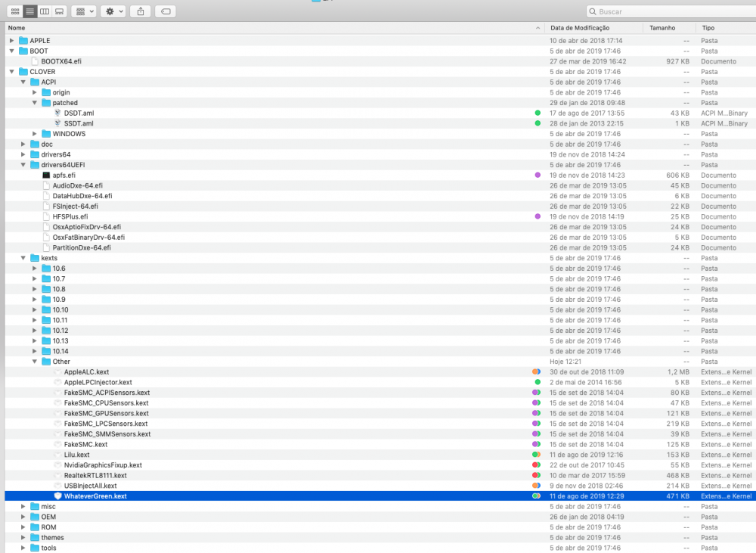Expand the themes folder disclosure triangle
The image size is (756, 553).
(x=23, y=538)
